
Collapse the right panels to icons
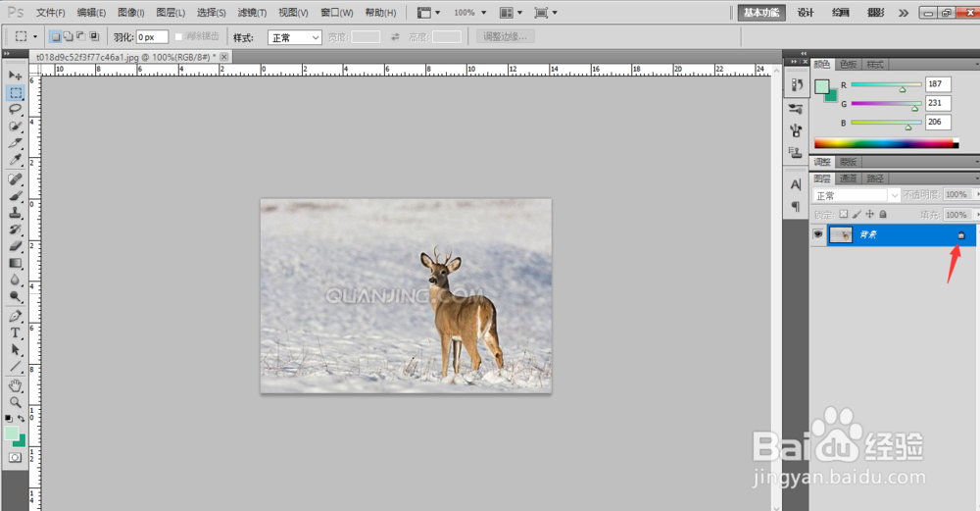[804, 54]
